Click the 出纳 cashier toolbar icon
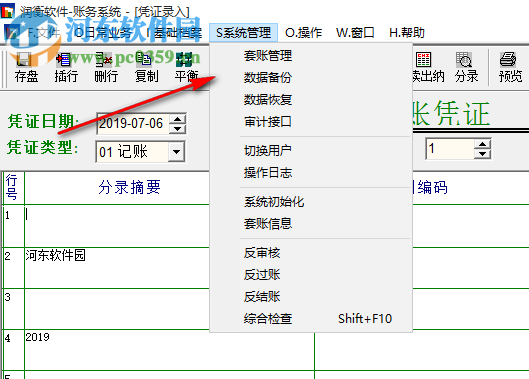The height and width of the screenshot is (379, 529). 427,68
